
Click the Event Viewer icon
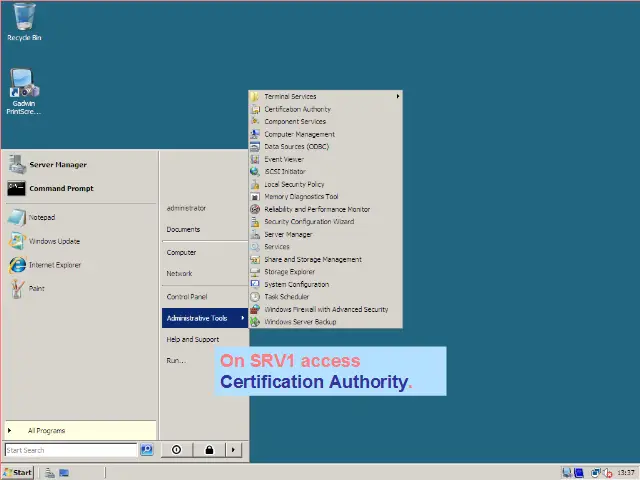point(255,159)
